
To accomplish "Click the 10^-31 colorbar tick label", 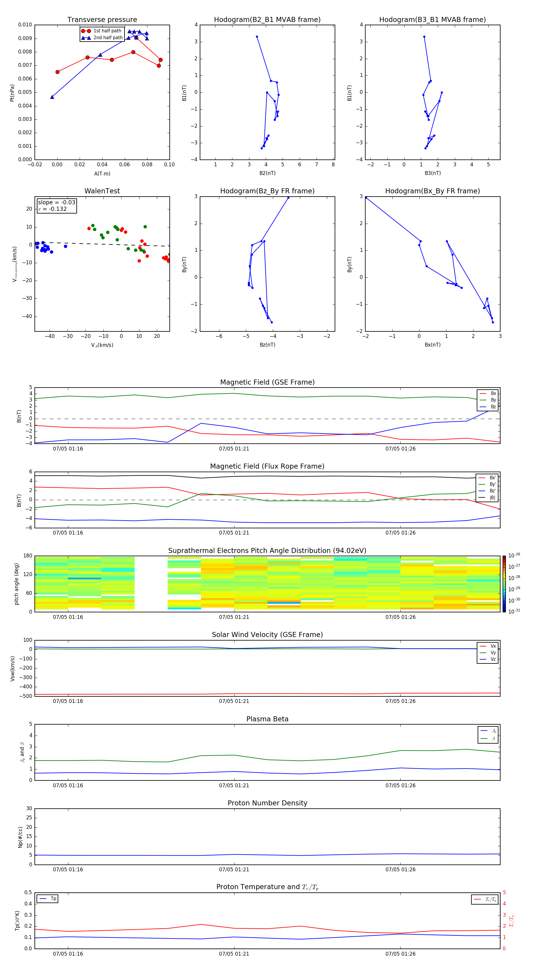I will tap(514, 611).
